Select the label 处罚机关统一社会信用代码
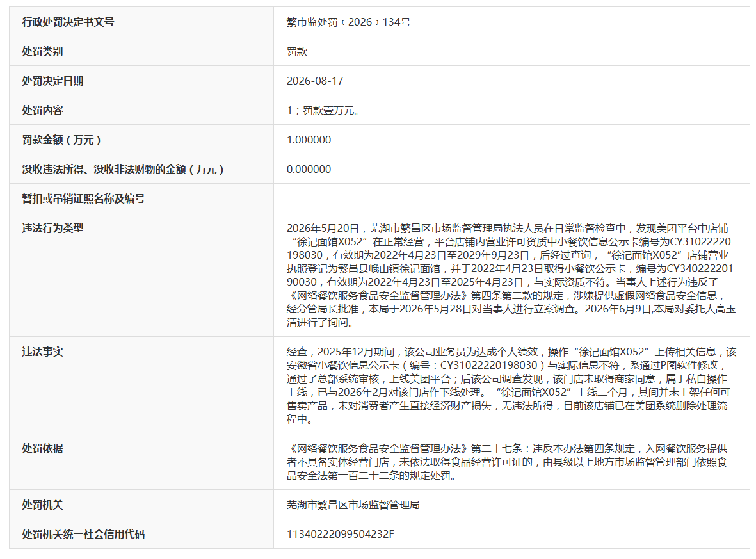This screenshot has width=756, height=559. [x=83, y=535]
